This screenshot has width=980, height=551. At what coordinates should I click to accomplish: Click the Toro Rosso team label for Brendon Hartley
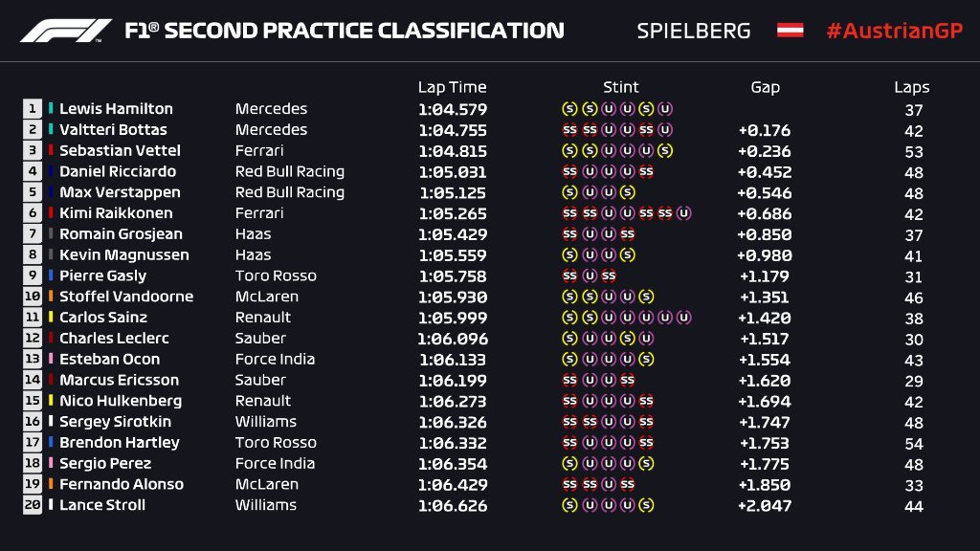(276, 442)
